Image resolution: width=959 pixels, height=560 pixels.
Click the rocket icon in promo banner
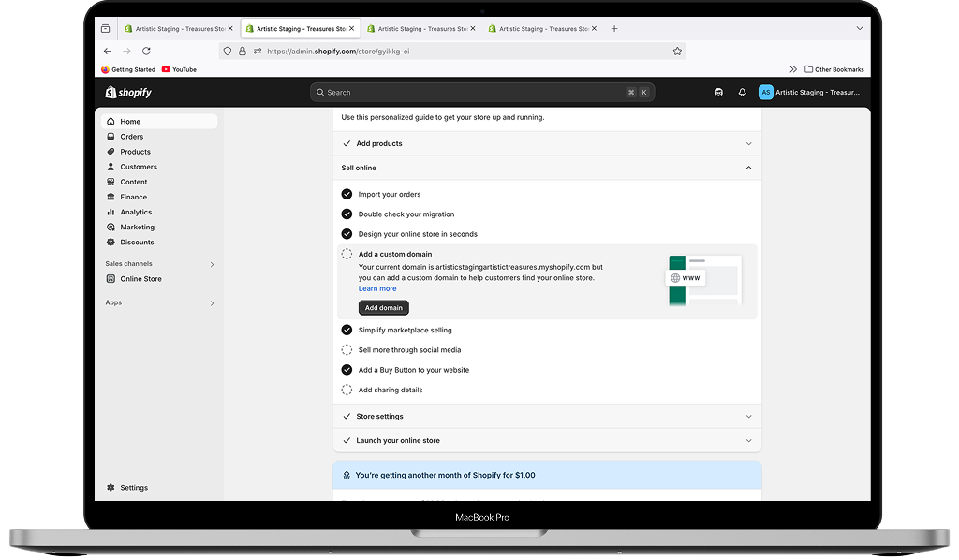tap(347, 475)
